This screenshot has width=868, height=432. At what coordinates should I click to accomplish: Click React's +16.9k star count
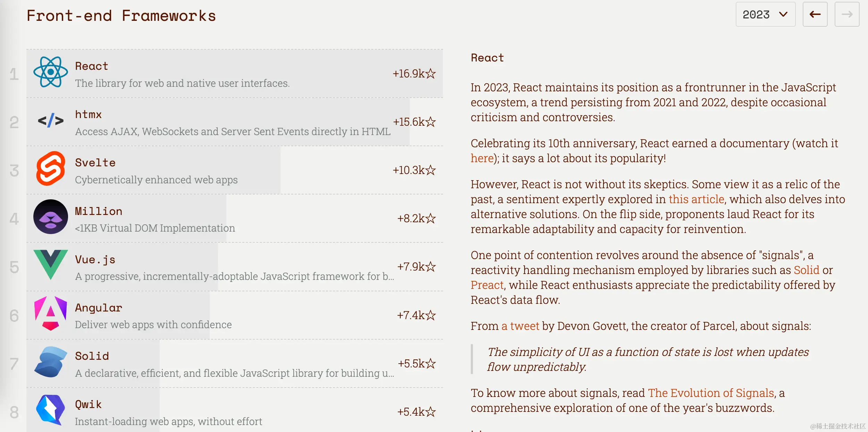tap(414, 74)
